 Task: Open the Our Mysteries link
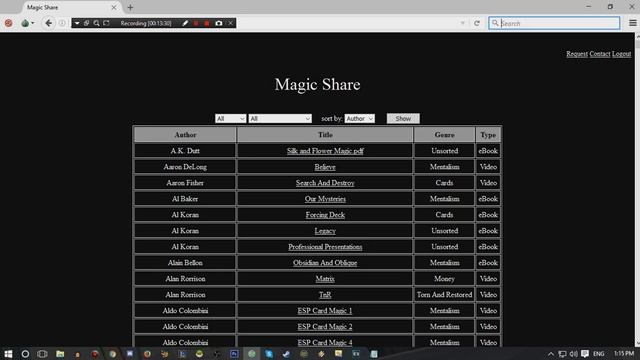(x=325, y=199)
